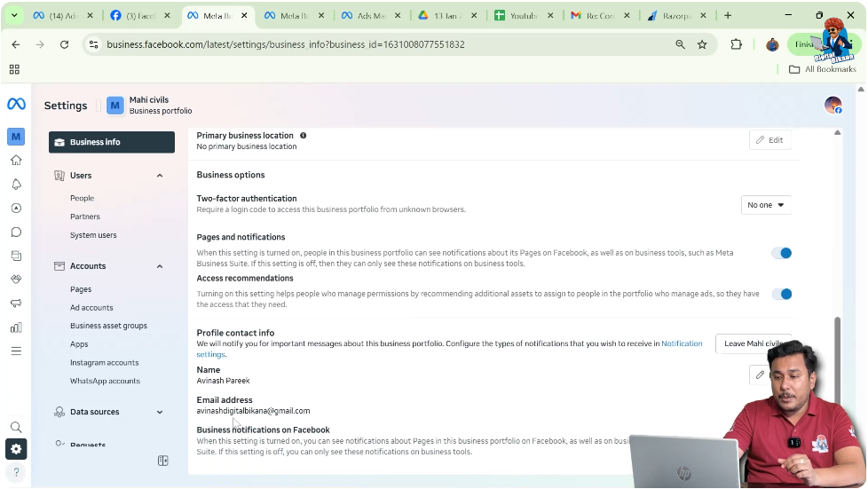Open Search magnifier in left rail
Screen dimensions: 868x489
click(16, 427)
